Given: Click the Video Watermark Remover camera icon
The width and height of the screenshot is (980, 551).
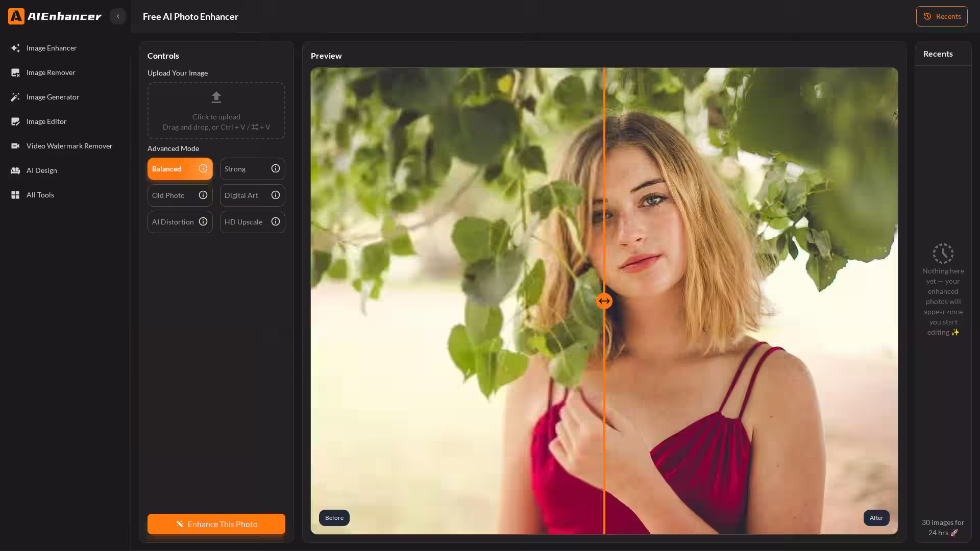Looking at the screenshot, I should click(15, 146).
